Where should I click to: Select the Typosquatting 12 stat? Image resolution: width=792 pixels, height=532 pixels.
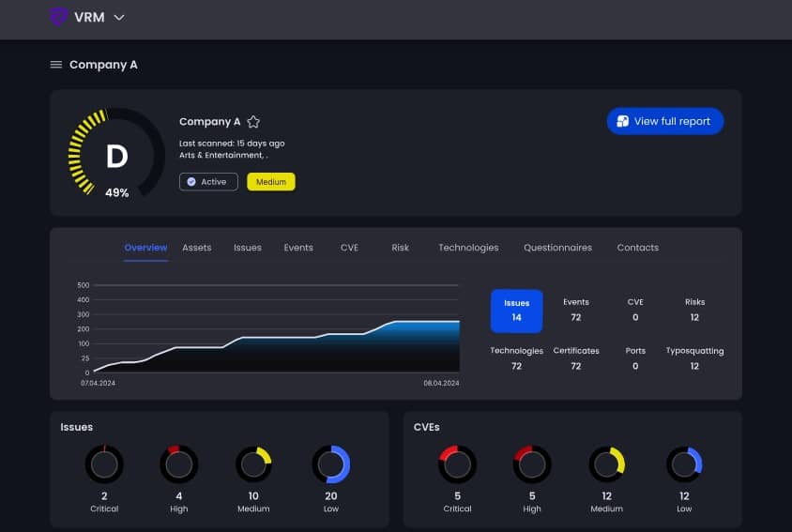[x=694, y=358]
